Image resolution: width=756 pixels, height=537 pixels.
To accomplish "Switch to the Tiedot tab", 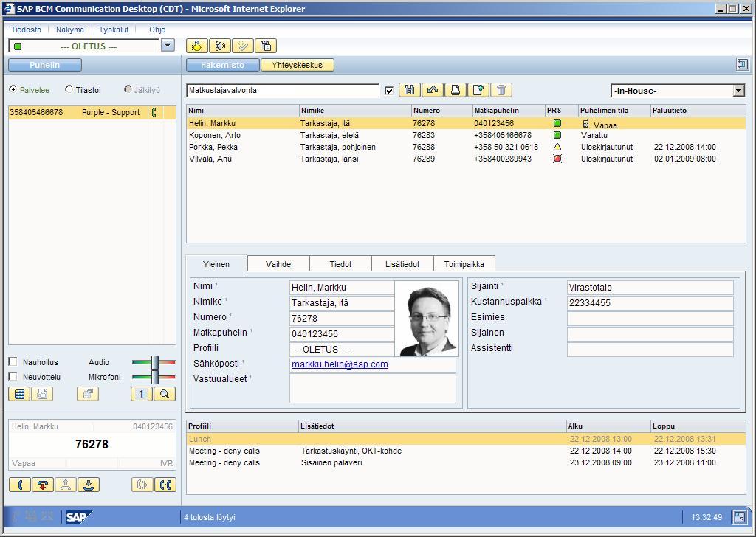I will (340, 264).
